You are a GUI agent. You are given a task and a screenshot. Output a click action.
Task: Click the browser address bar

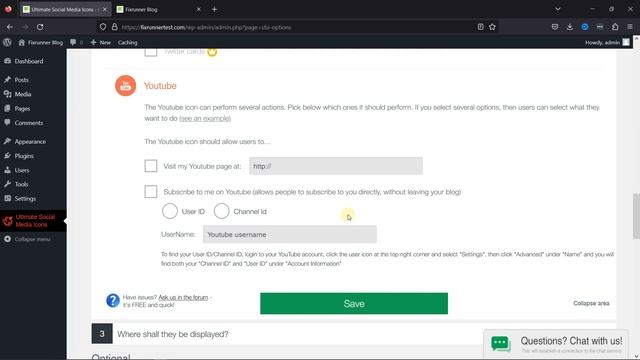click(x=298, y=27)
